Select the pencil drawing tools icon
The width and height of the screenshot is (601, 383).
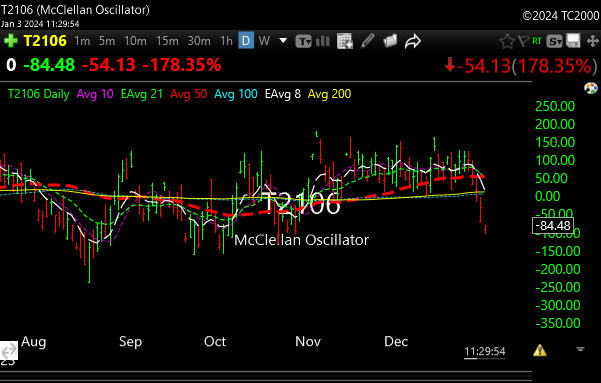(x=367, y=41)
